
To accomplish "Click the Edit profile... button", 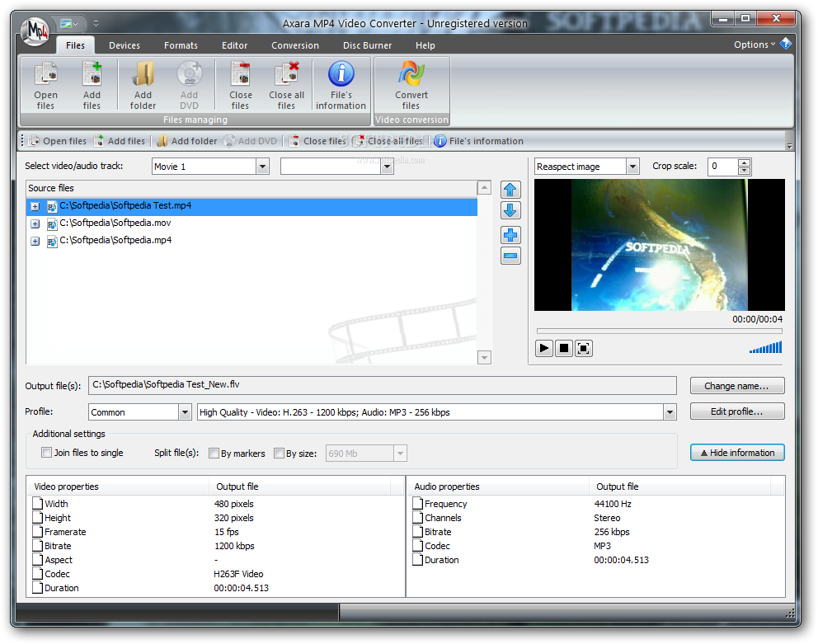I will point(736,411).
